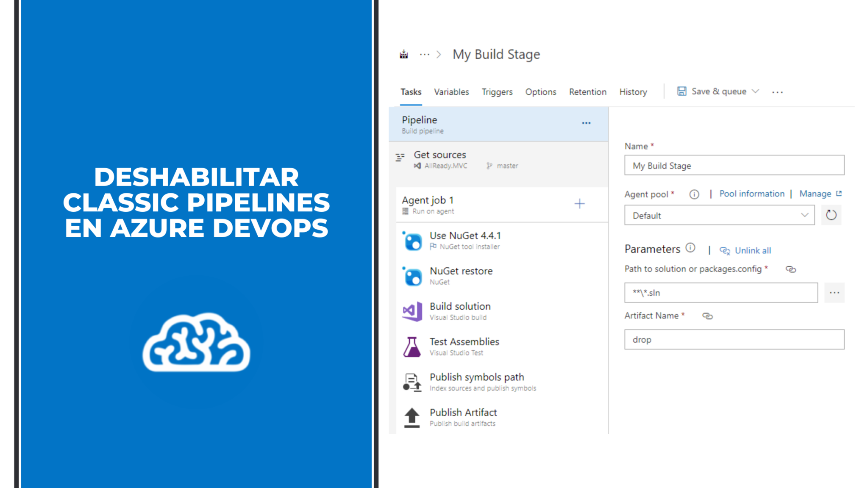Click the My Build Stage page title
This screenshot has height=488, width=868.
coord(496,54)
